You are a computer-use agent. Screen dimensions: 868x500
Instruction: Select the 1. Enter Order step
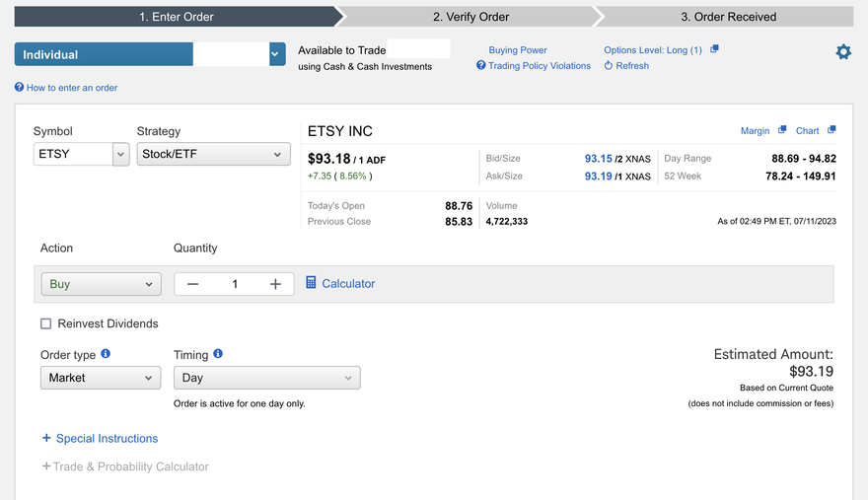[176, 17]
